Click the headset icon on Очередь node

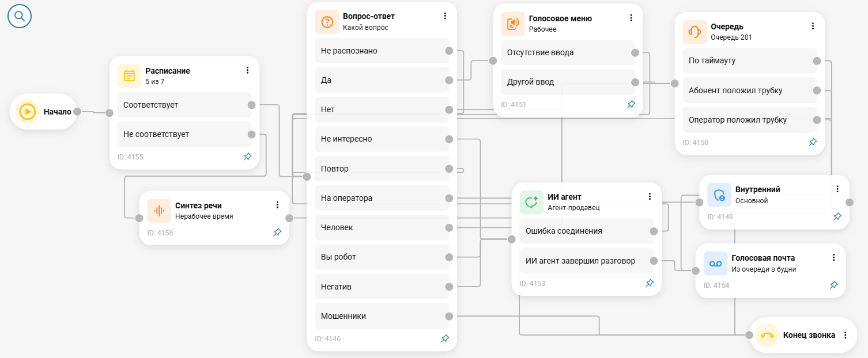695,32
